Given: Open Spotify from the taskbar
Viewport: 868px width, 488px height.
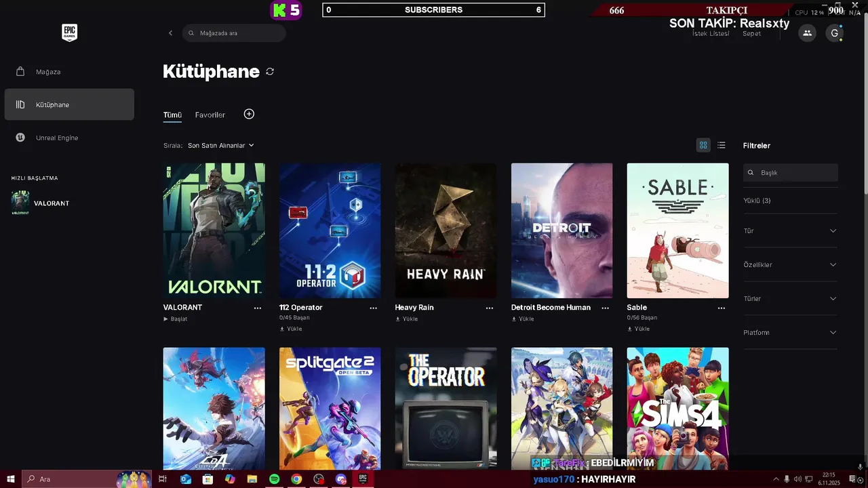Looking at the screenshot, I should coord(274,479).
